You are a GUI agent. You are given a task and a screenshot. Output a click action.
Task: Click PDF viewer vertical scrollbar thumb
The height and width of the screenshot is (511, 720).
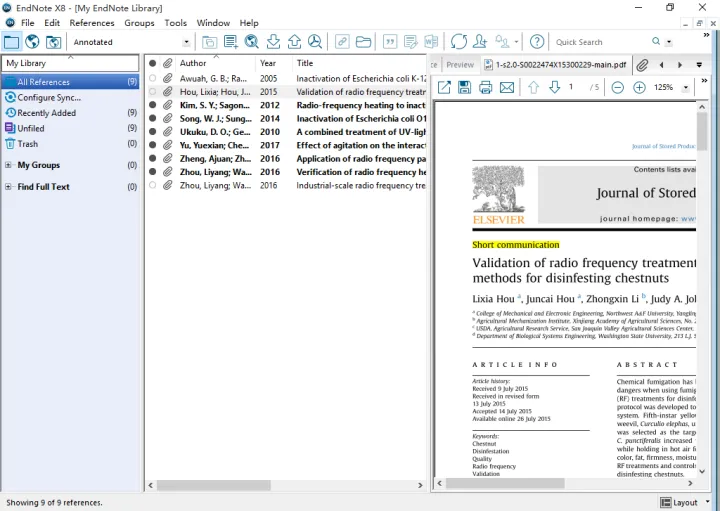tap(702, 131)
